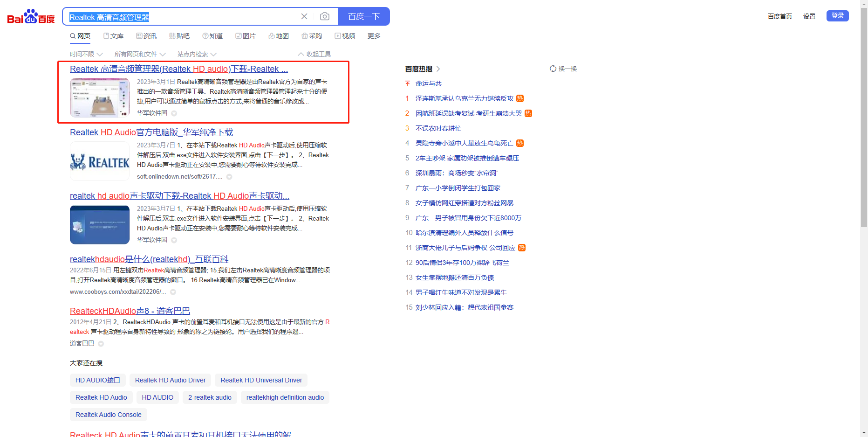Click the top-pinned arrow beside 命运与共
The image size is (868, 437).
click(408, 83)
